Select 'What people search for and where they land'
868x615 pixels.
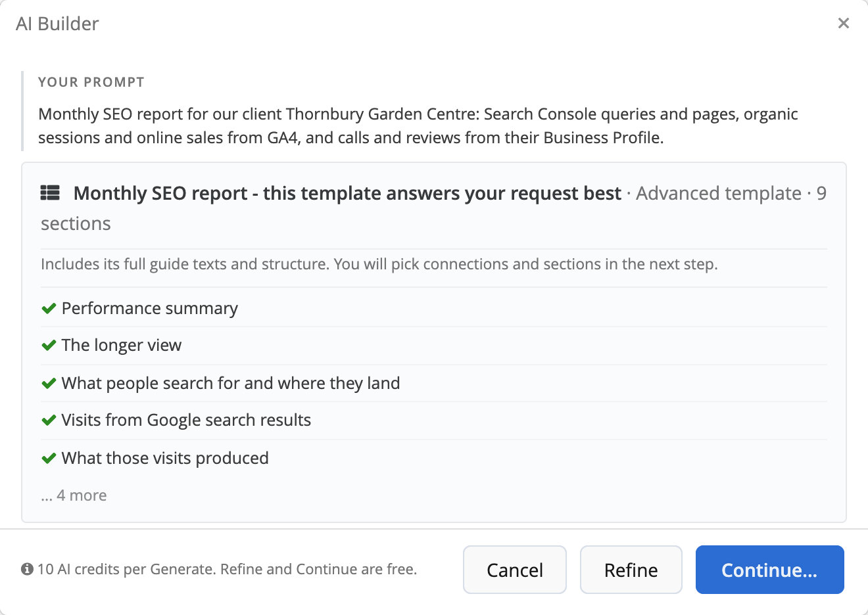tap(231, 383)
